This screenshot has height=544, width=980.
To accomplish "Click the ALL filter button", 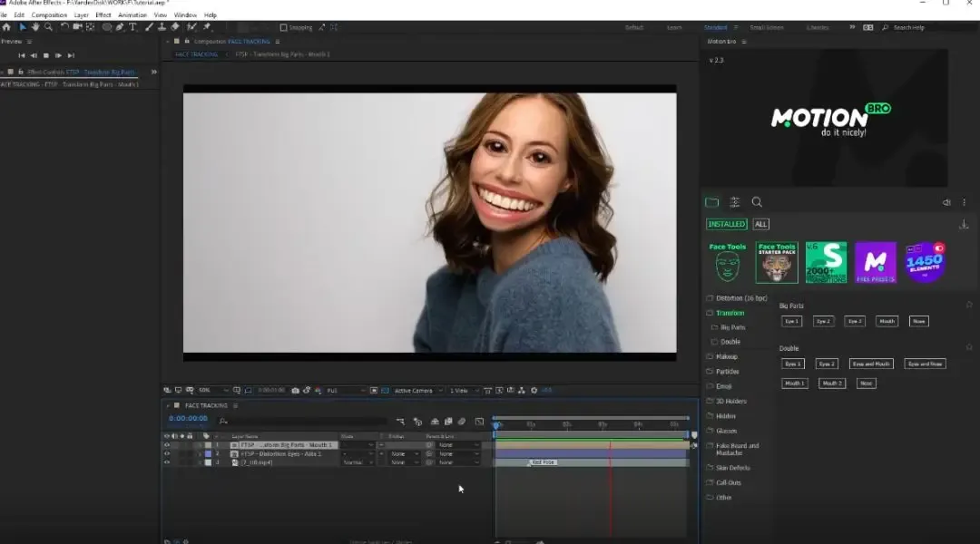I will tap(760, 224).
